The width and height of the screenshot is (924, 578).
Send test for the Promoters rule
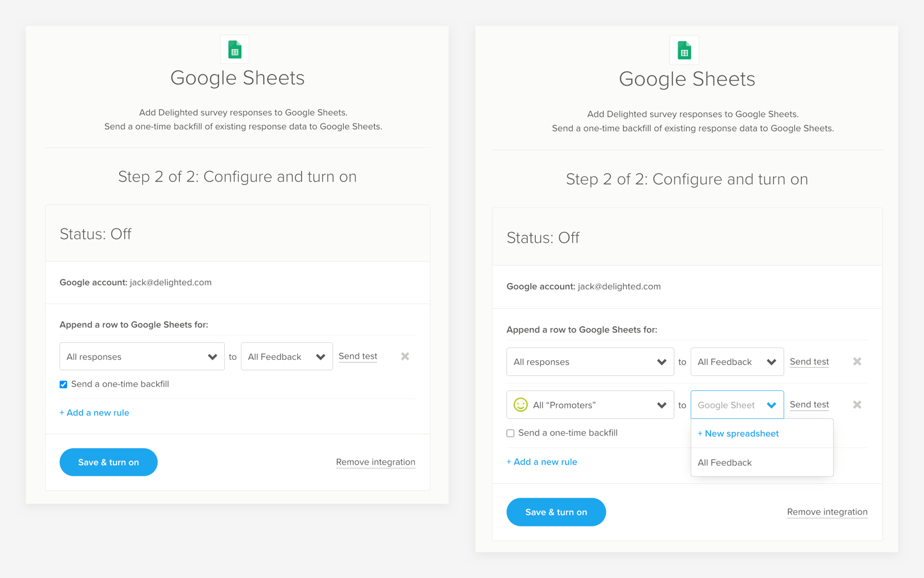pos(809,405)
